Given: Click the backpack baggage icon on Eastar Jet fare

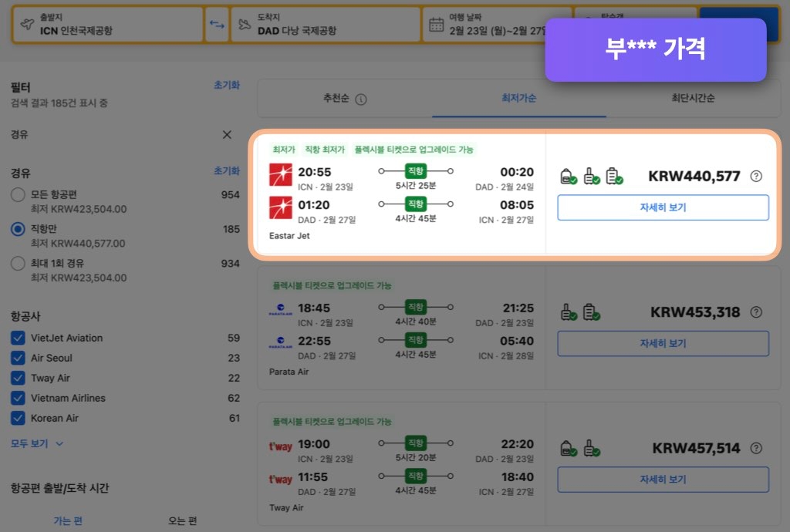Looking at the screenshot, I should click(568, 175).
